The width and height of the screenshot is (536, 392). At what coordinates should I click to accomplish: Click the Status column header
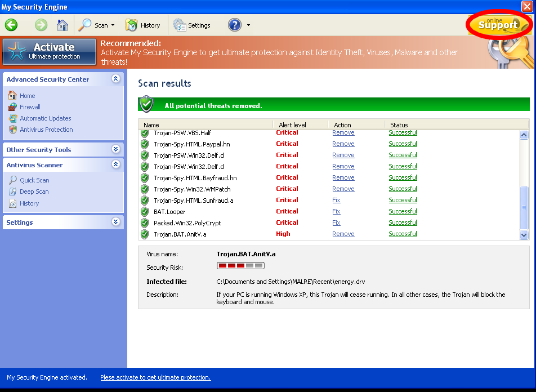tap(457, 125)
